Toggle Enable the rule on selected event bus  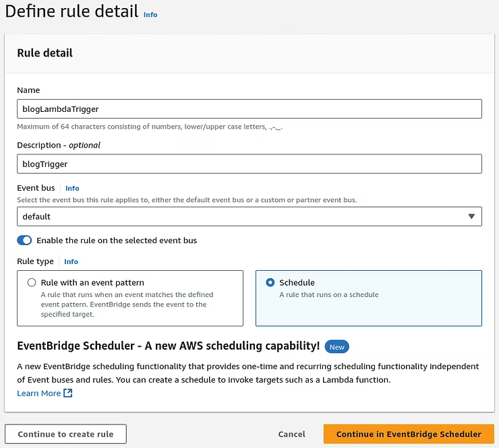tap(24, 241)
